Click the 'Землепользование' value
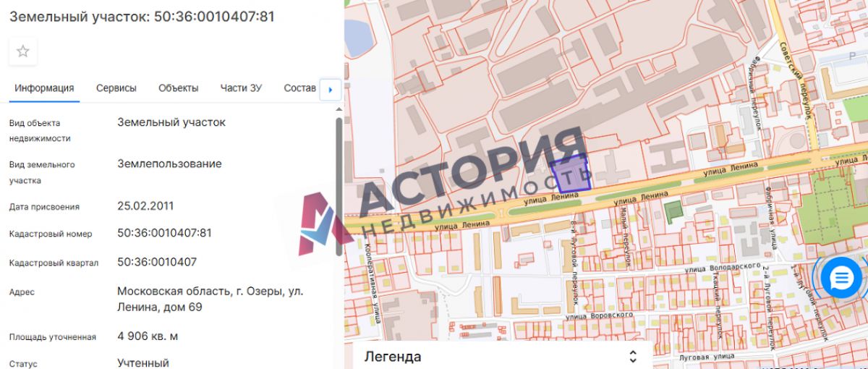Viewport: 868px width, 369px height. tap(169, 164)
